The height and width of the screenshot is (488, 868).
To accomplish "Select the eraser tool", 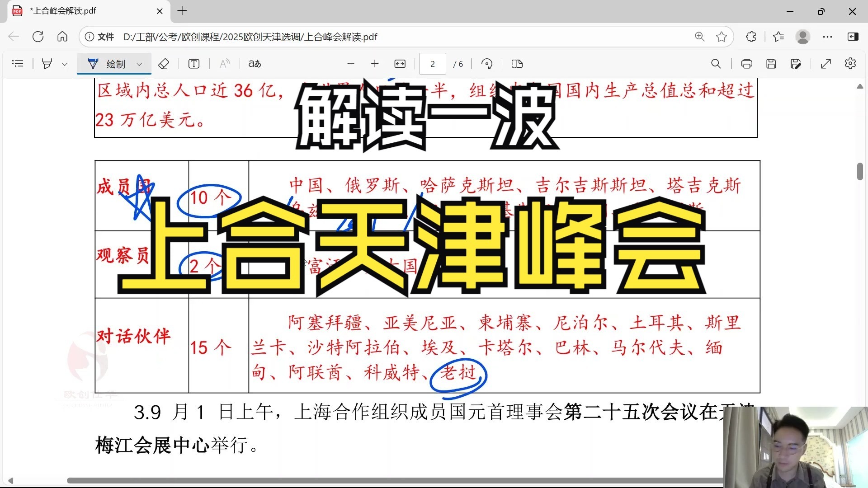I will click(164, 64).
